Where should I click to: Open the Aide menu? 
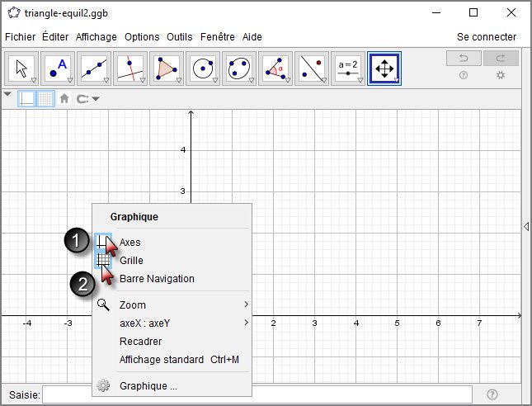(x=252, y=36)
